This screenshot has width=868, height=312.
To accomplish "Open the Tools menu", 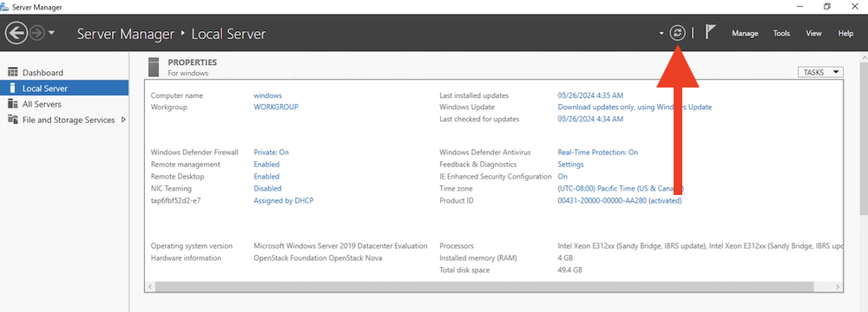I will pyautogui.click(x=781, y=33).
